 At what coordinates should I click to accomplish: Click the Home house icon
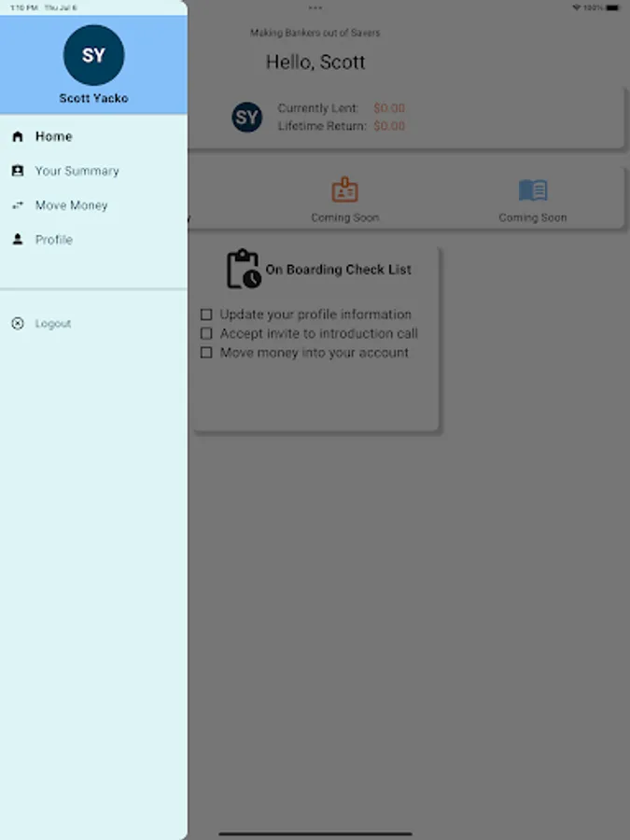click(18, 136)
